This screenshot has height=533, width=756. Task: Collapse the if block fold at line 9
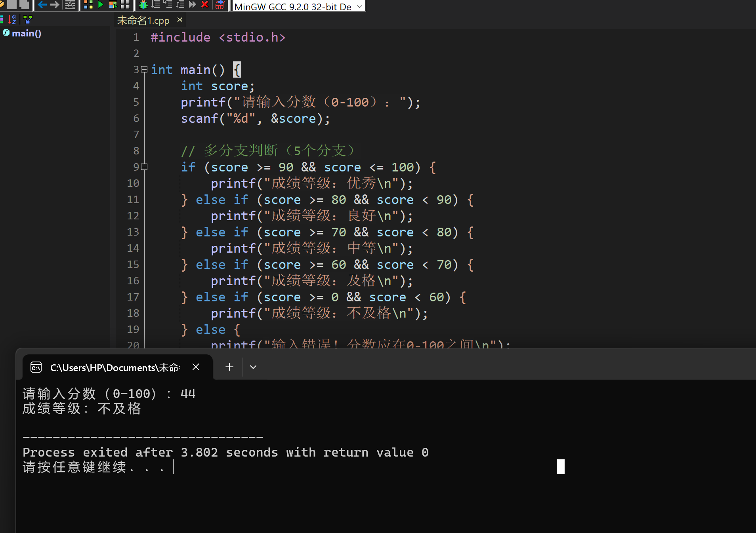[144, 167]
